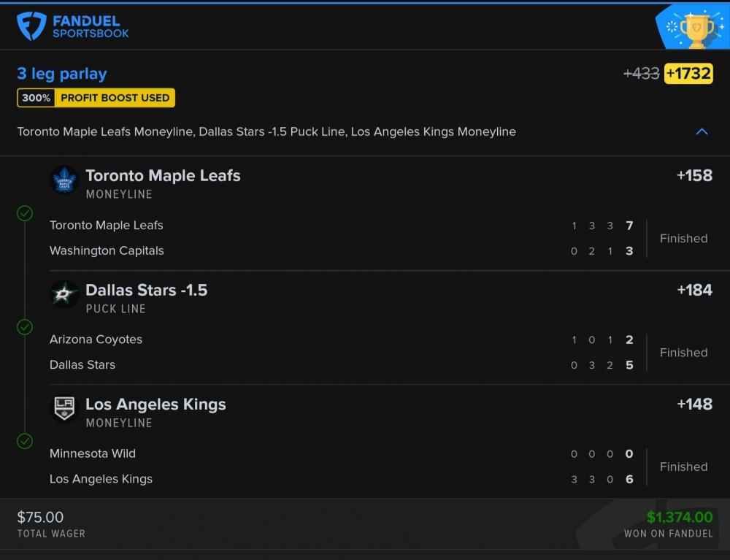Select the 3 leg parlay title
Viewport: 730px width, 560px height.
[62, 74]
